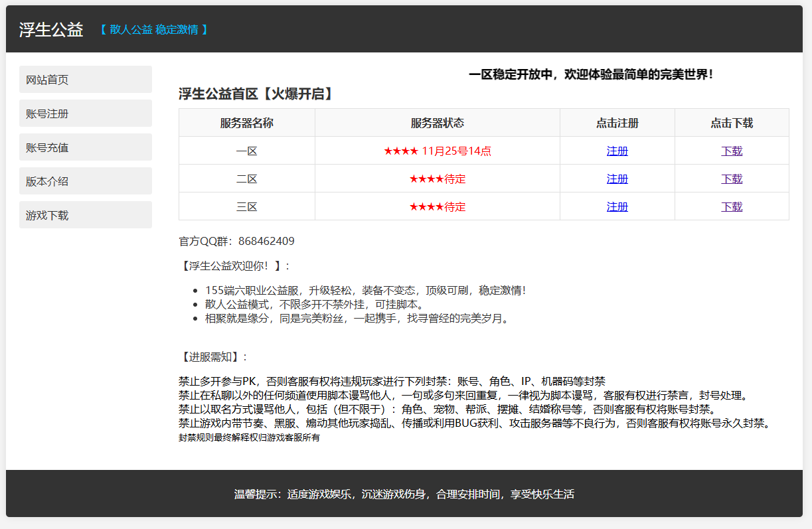This screenshot has width=812, height=529.
Task: Open the 下载 link in the 二区 row
Action: (x=732, y=179)
